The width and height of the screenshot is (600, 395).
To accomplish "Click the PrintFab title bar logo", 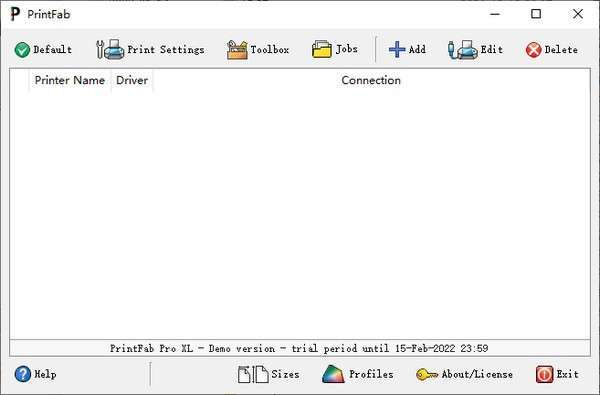I will pyautogui.click(x=15, y=14).
